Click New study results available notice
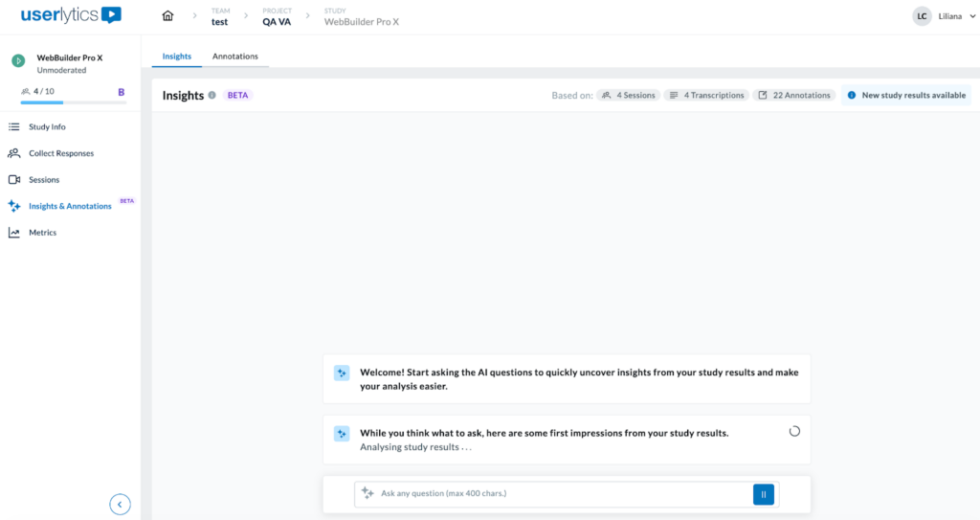 click(906, 96)
